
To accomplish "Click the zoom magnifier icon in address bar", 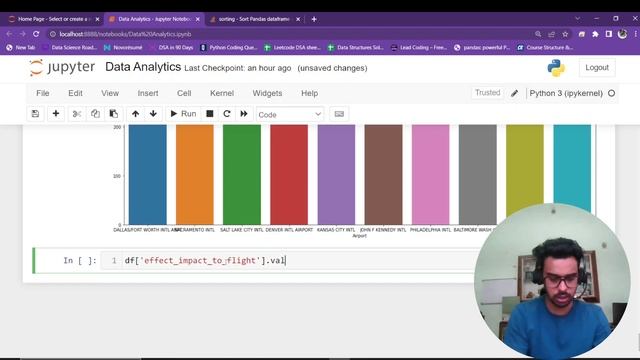I will [x=538, y=34].
